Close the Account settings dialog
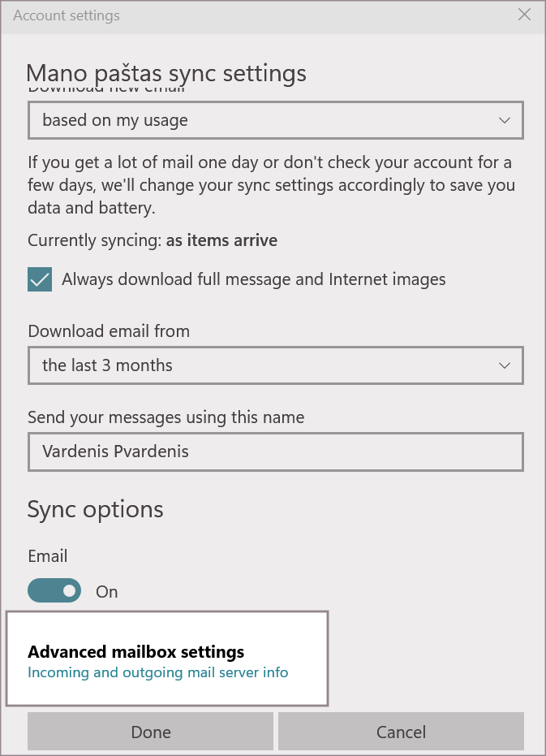546x756 pixels. pyautogui.click(x=525, y=15)
